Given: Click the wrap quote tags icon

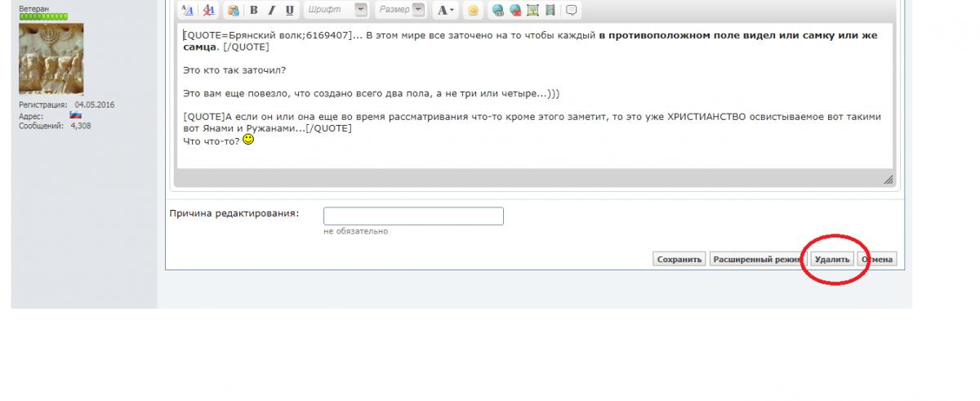Looking at the screenshot, I should tap(572, 11).
